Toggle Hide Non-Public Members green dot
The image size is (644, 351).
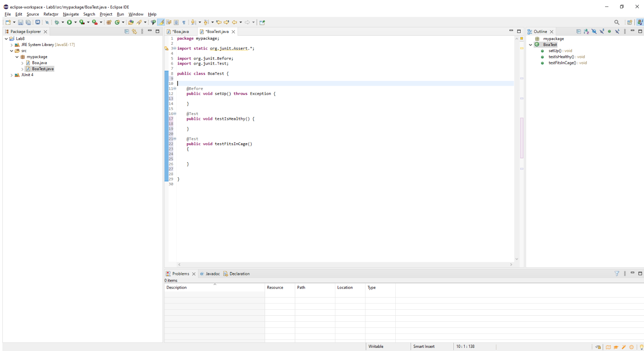(609, 31)
